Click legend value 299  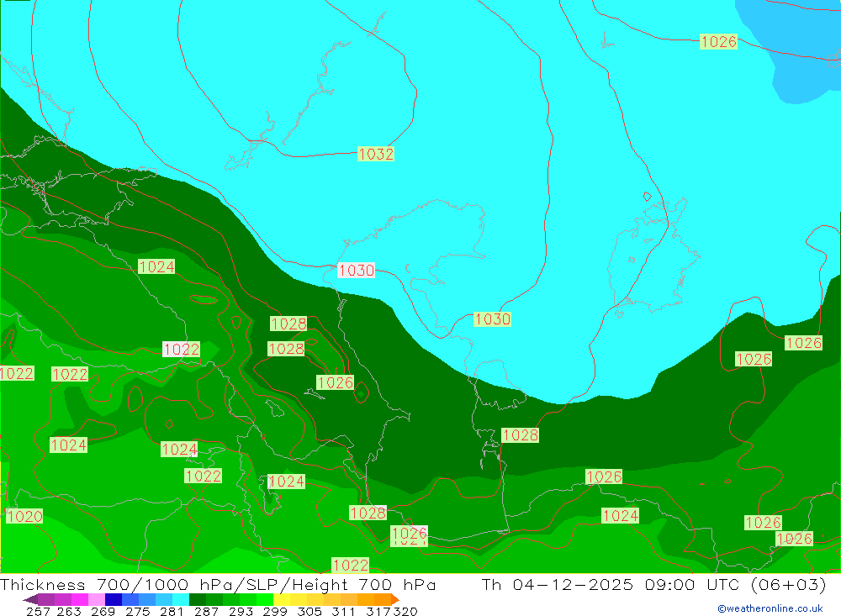tap(275, 611)
